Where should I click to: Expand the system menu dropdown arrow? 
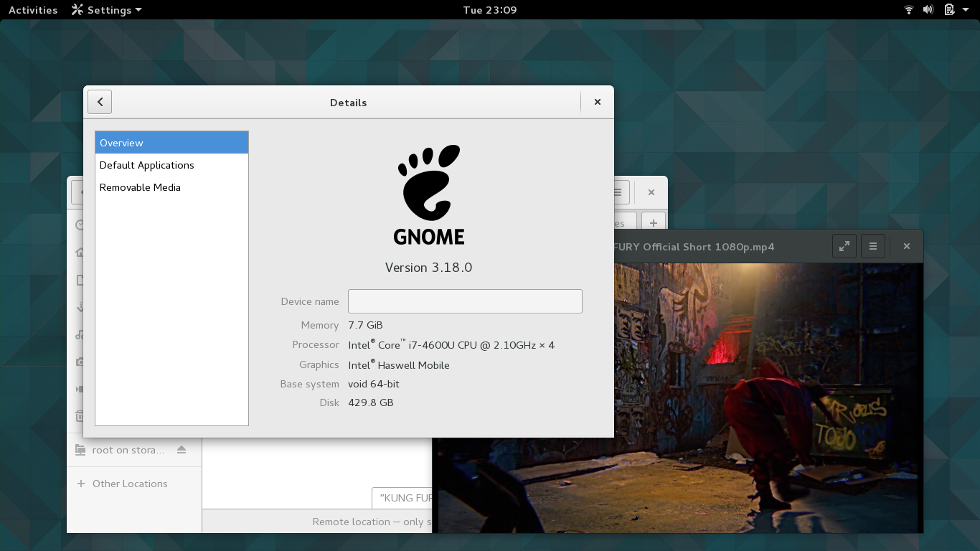[966, 10]
